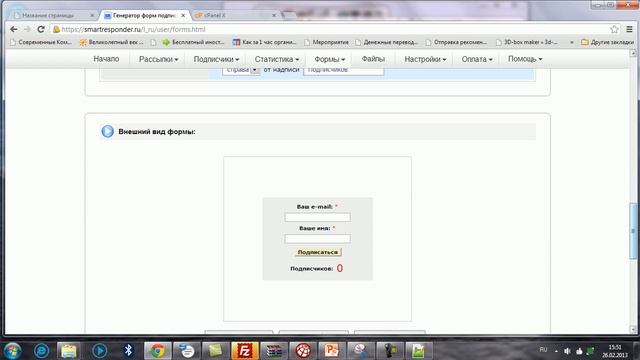This screenshot has width=640, height=360.
Task: Open the Современные Ком... bookmark
Action: pyautogui.click(x=41, y=42)
